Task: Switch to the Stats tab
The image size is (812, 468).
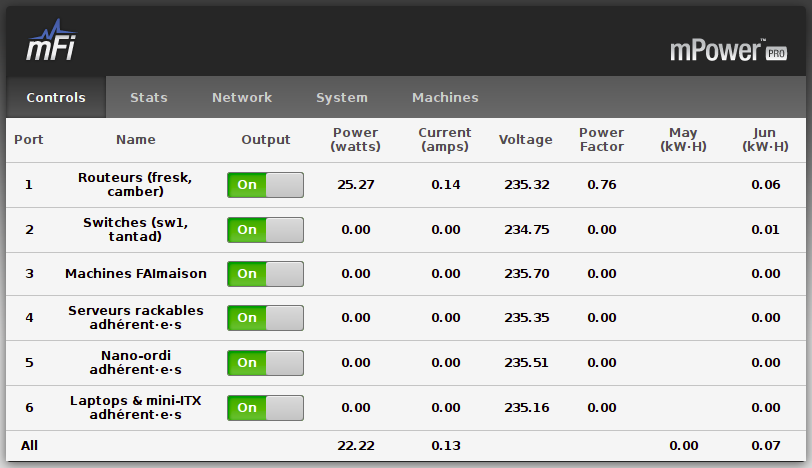Action: click(149, 98)
